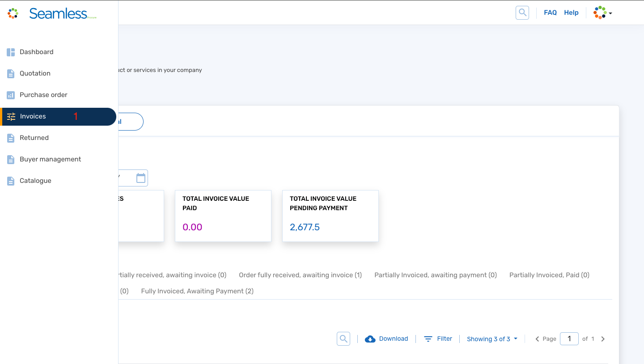The height and width of the screenshot is (364, 644).
Task: Click the Filter icon near the table controls
Action: (428, 339)
